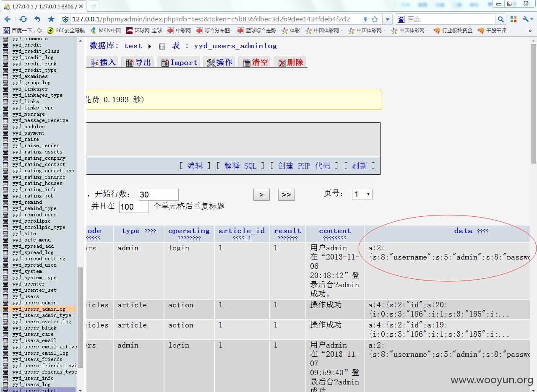Image resolution: width=537 pixels, height=392 pixels.
Task: Open the 中彩网 bookmark
Action: (179, 31)
